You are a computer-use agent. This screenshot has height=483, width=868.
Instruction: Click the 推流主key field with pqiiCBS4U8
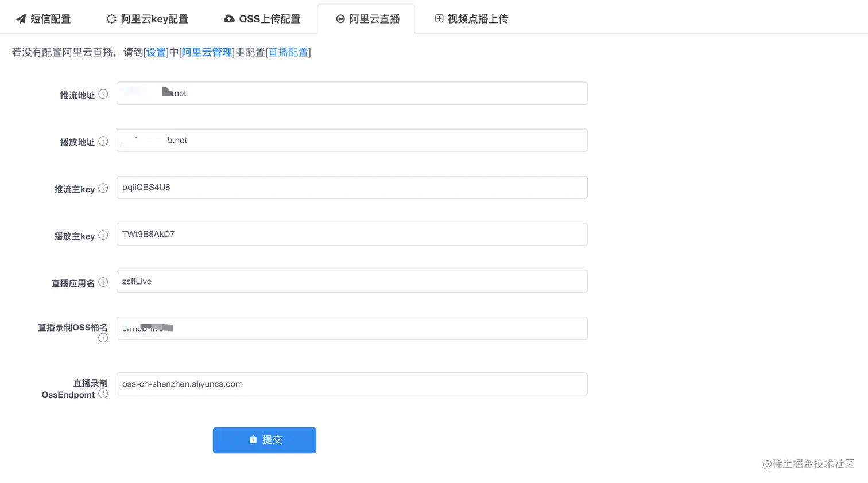[x=352, y=188]
